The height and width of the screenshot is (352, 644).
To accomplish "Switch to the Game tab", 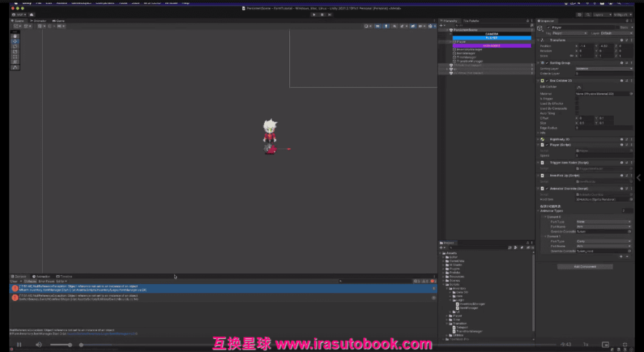I will (x=60, y=21).
